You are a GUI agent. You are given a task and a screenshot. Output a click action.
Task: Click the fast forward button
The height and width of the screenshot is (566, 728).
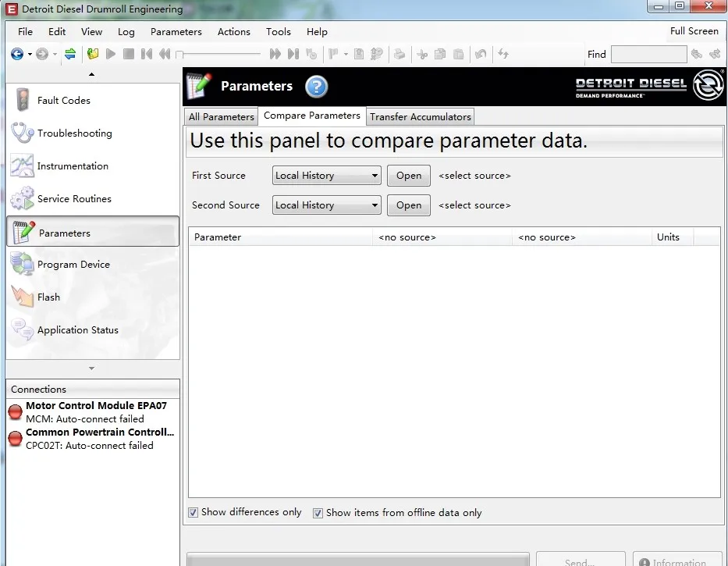point(275,54)
